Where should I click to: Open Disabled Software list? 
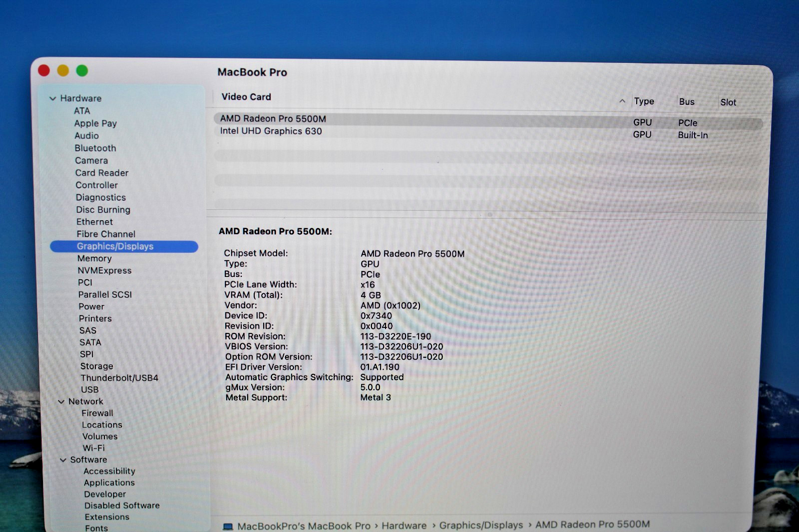point(122,506)
